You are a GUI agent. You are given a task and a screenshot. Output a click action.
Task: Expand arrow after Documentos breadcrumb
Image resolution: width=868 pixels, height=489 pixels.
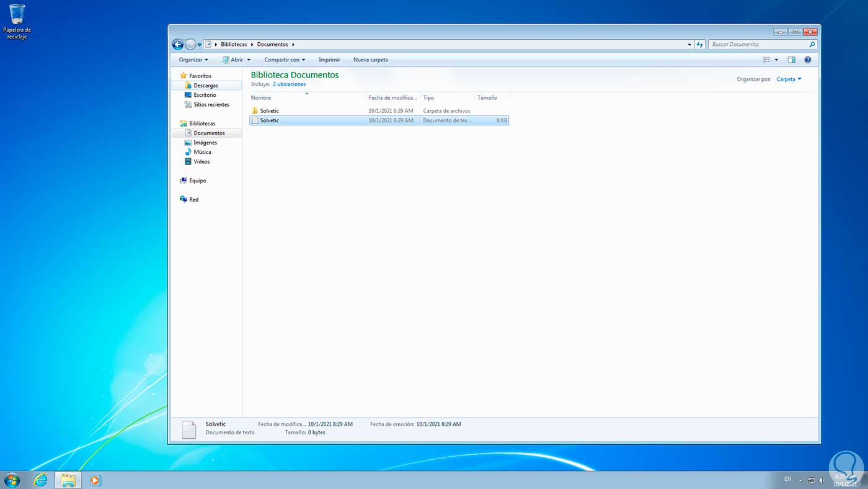pos(293,45)
